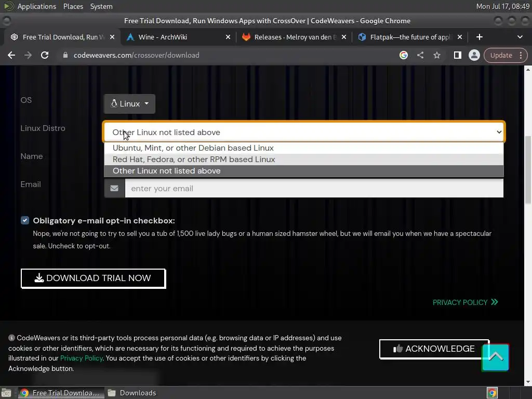Open the Places menu
This screenshot has height=399, width=532.
pyautogui.click(x=73, y=6)
